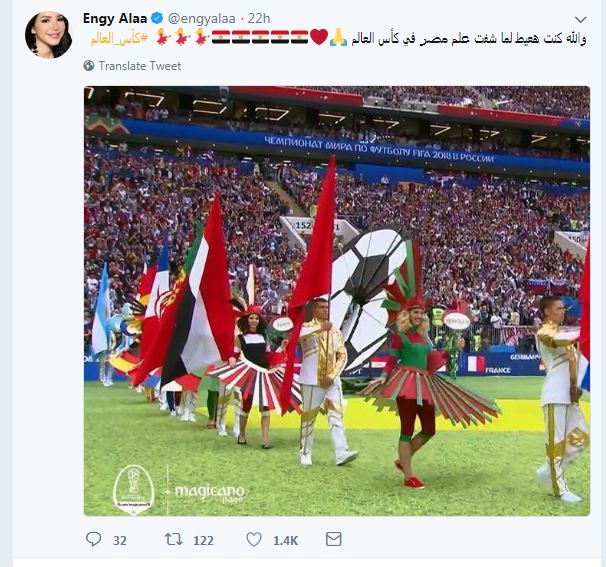Click the reply speech bubble icon

click(93, 539)
